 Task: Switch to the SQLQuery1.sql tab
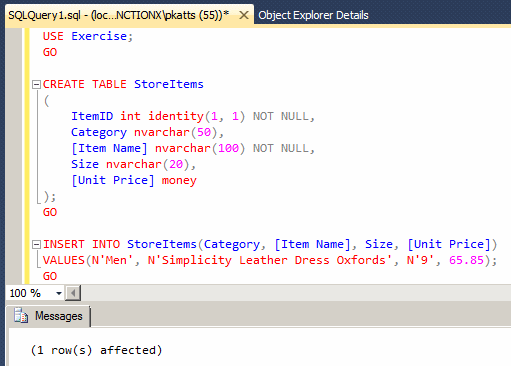pos(118,15)
